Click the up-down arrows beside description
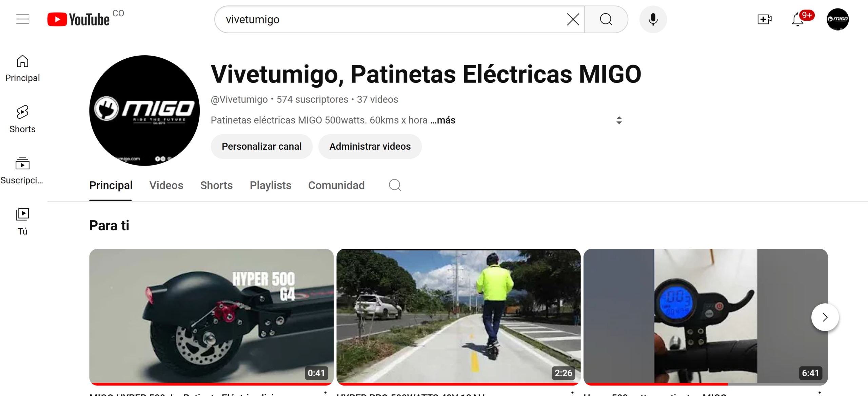Screen dimensions: 868x396 pos(619,120)
